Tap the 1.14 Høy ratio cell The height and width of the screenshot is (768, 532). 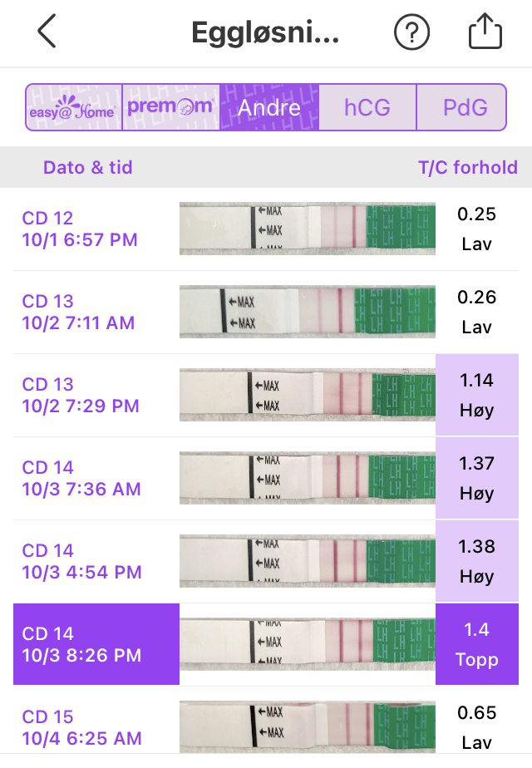(x=476, y=395)
